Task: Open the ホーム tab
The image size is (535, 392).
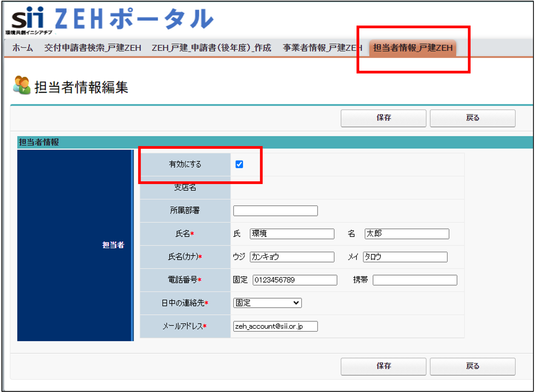Action: (x=23, y=48)
